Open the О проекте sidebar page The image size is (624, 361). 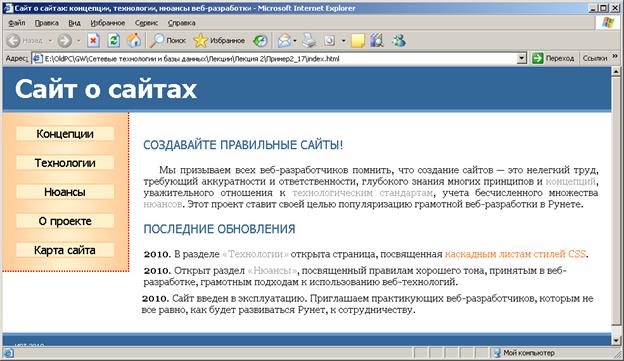(x=65, y=221)
